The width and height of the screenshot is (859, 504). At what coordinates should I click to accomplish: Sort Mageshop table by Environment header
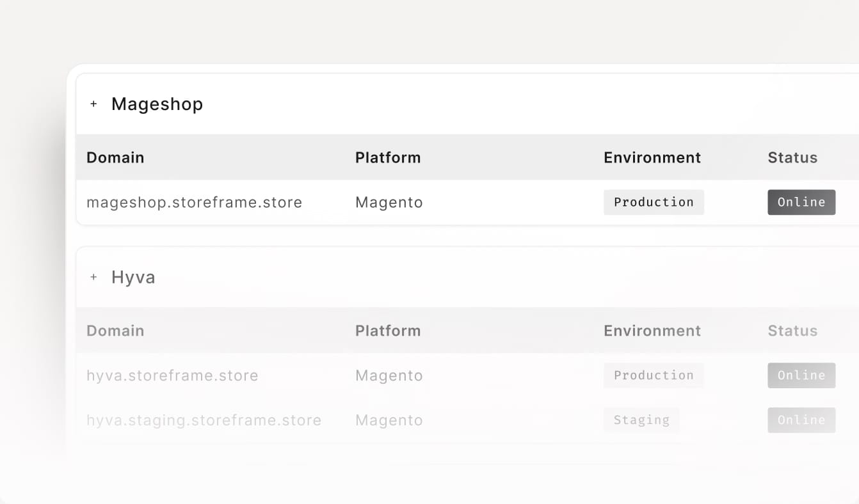(652, 158)
